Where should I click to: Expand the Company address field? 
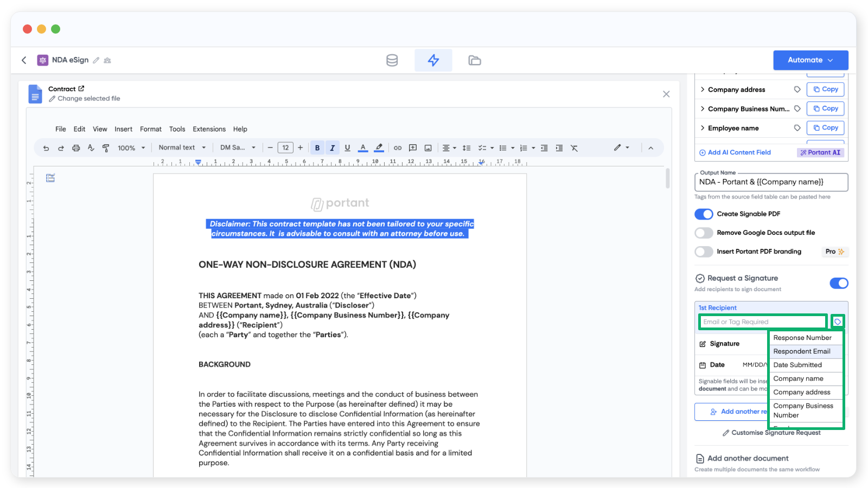click(703, 89)
